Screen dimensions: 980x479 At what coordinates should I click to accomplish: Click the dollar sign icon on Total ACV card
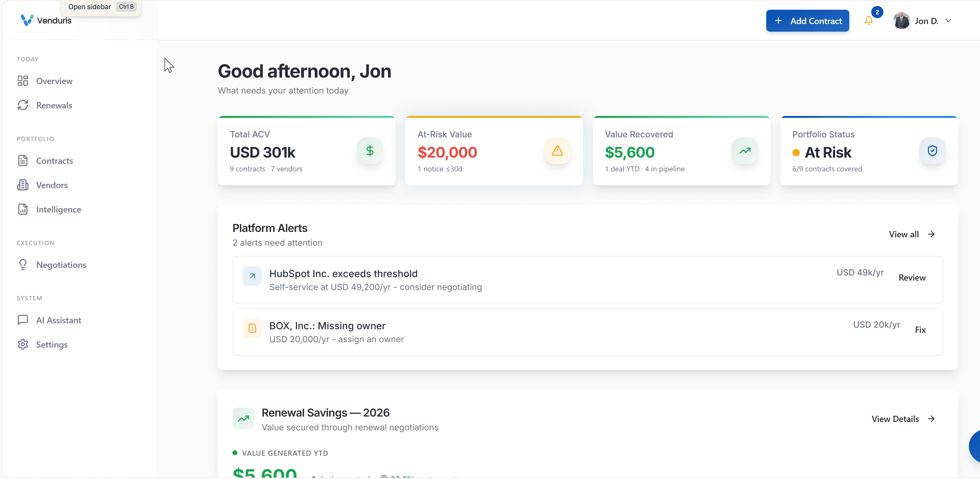coord(369,151)
